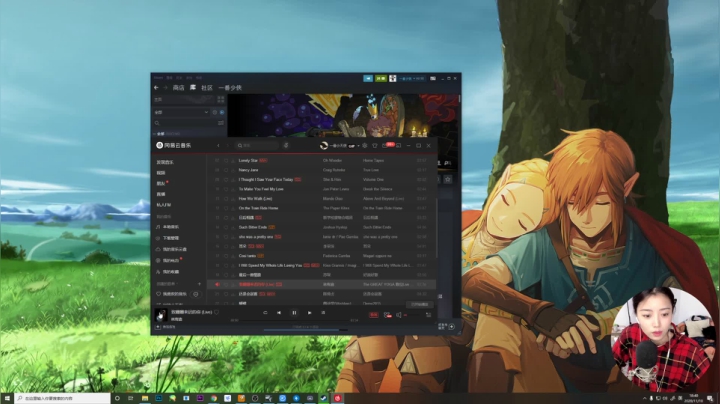Collapse the created playlists section header
This screenshot has width=720, height=404.
tap(168, 284)
